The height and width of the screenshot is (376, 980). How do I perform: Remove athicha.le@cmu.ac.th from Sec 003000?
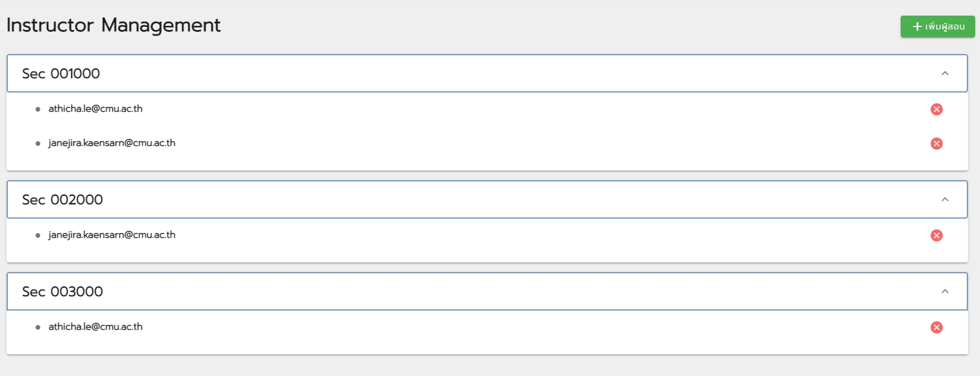click(936, 327)
